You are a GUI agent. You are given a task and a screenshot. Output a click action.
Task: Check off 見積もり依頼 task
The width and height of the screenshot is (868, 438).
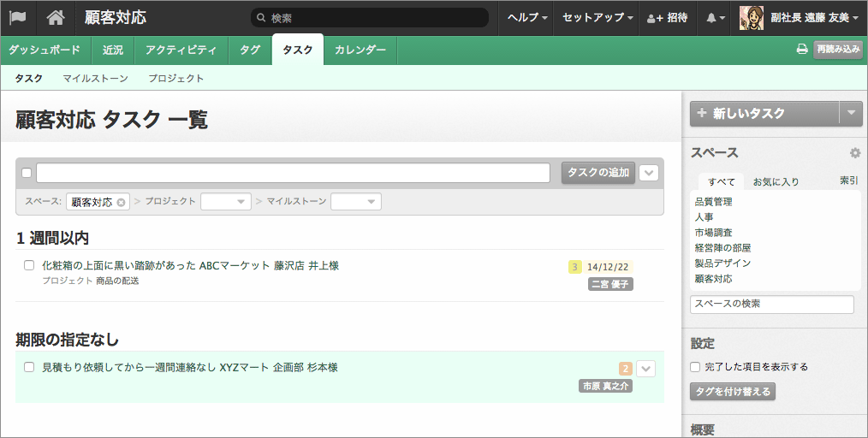pyautogui.click(x=29, y=367)
